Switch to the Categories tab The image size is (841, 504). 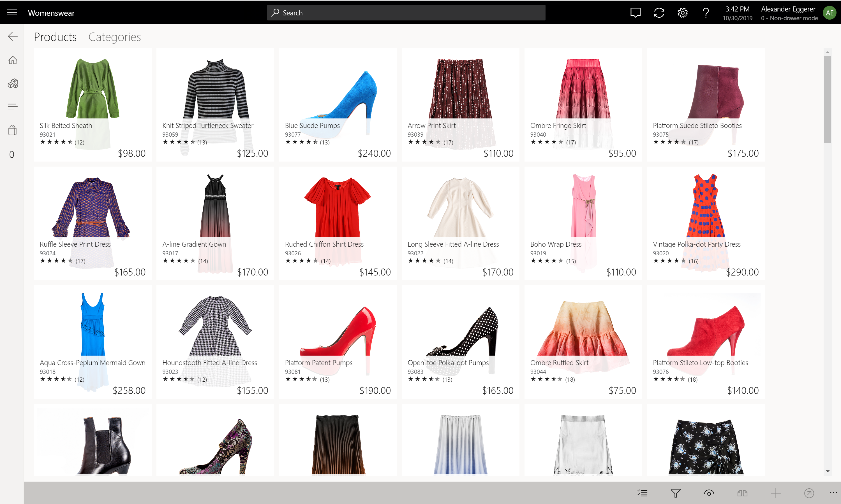point(115,37)
